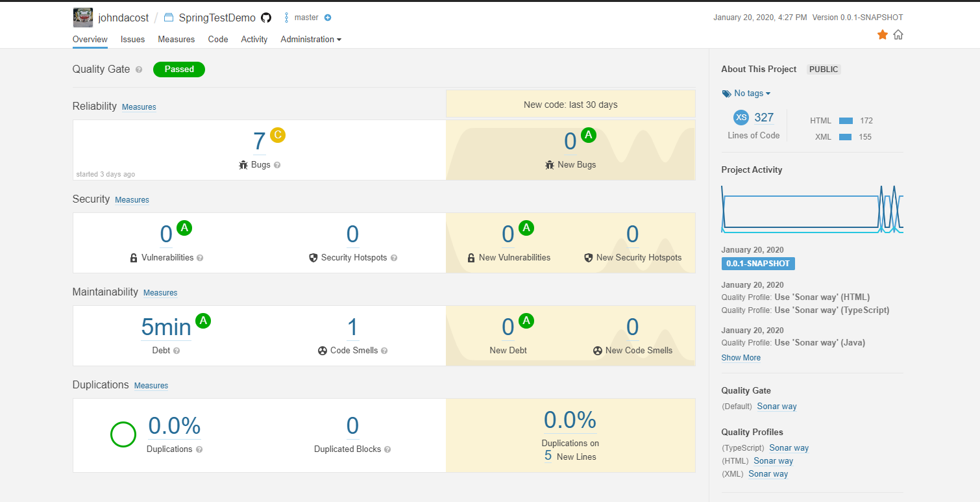Click the help icon after Bugs

point(277,165)
